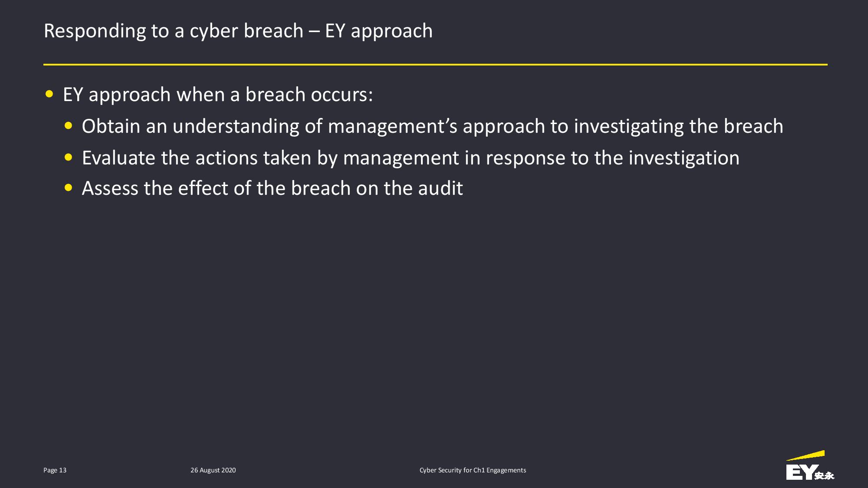868x488 pixels.
Task: Click the 'Evaluate the actions taken by management' line
Action: pos(411,158)
